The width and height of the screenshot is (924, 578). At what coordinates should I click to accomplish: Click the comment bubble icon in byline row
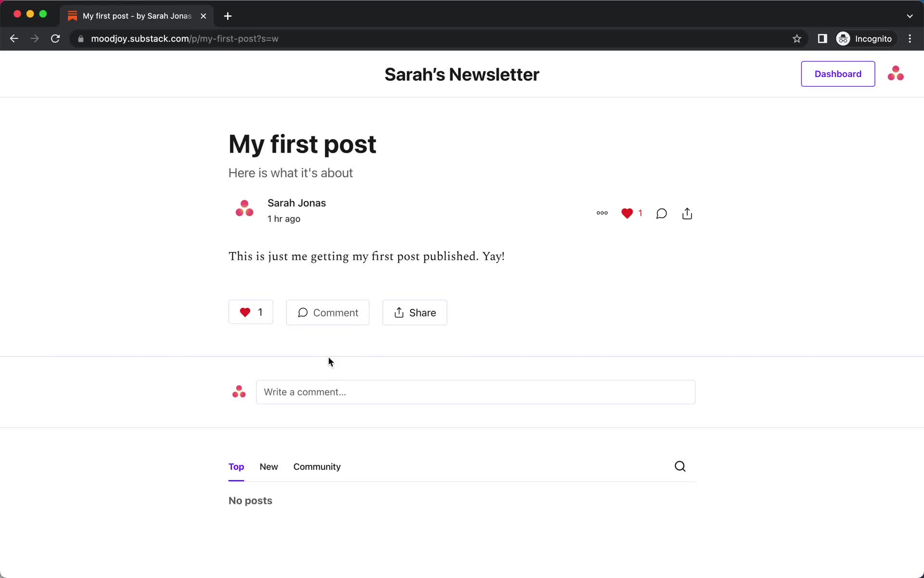(x=661, y=213)
